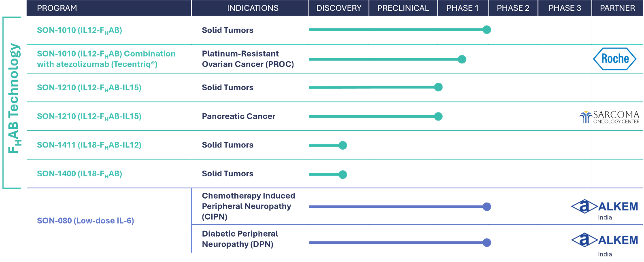This screenshot has width=644, height=262.
Task: Click progress dot for Platinum-Resistant Ovarian Cancer
Action: coord(462,59)
